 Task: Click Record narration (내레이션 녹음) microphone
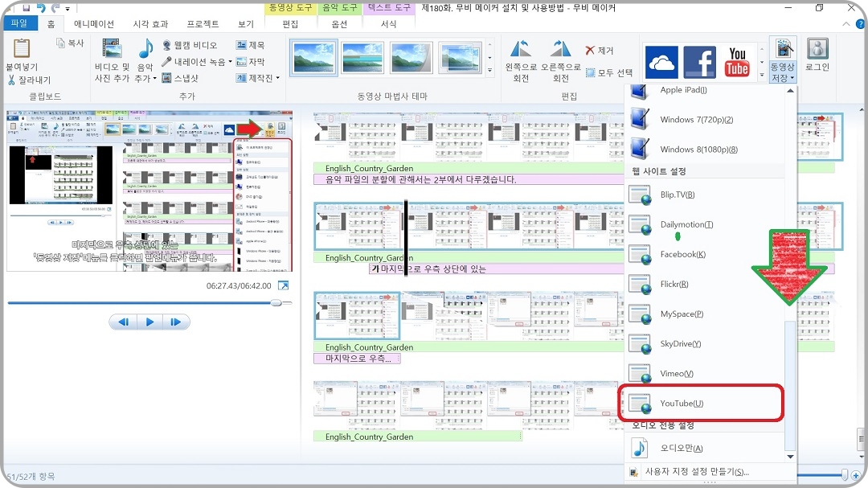(x=166, y=61)
